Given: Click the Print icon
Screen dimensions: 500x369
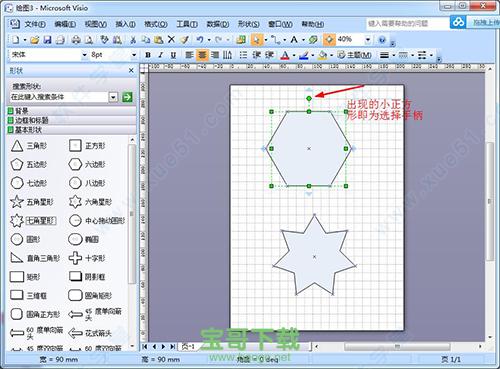Looking at the screenshot, I should (x=76, y=40).
